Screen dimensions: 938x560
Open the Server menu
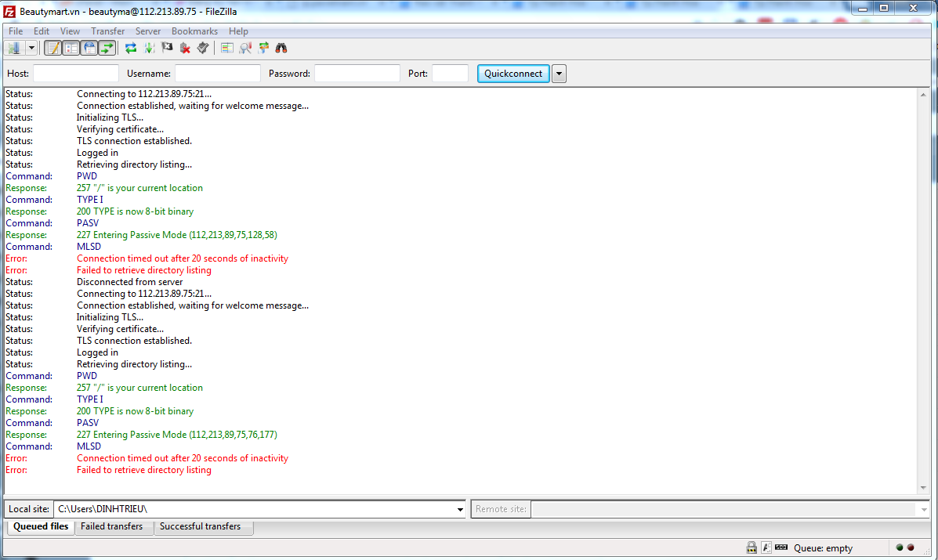(148, 31)
